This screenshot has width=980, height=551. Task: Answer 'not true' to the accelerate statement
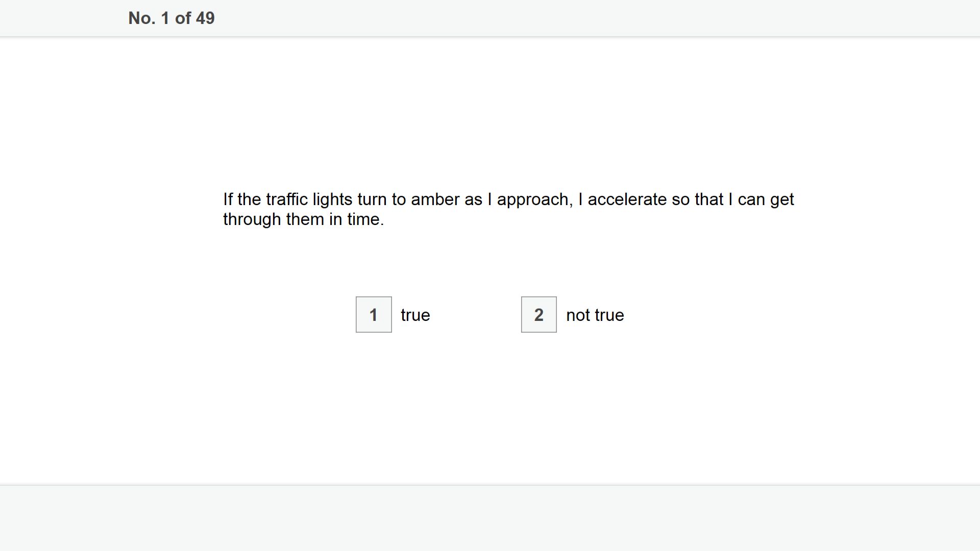[539, 315]
